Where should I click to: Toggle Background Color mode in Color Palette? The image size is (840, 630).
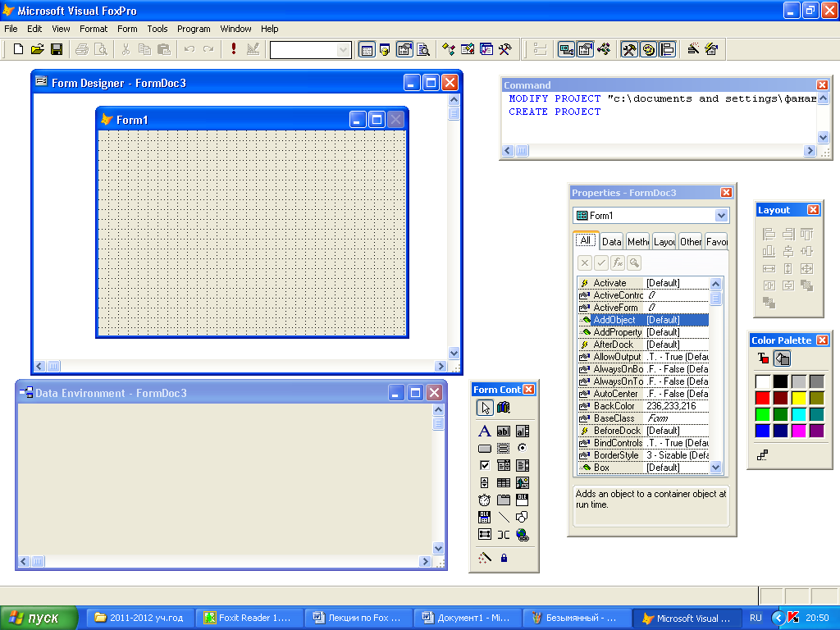(x=782, y=358)
